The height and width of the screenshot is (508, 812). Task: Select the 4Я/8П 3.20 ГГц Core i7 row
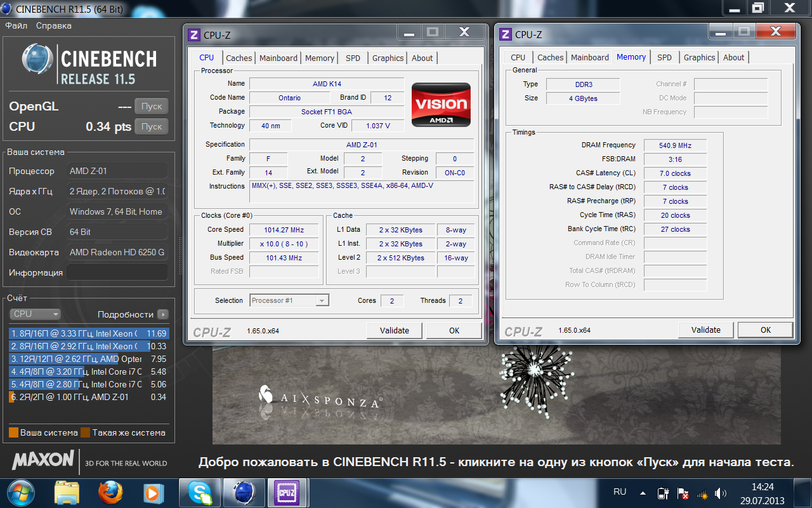(x=89, y=371)
